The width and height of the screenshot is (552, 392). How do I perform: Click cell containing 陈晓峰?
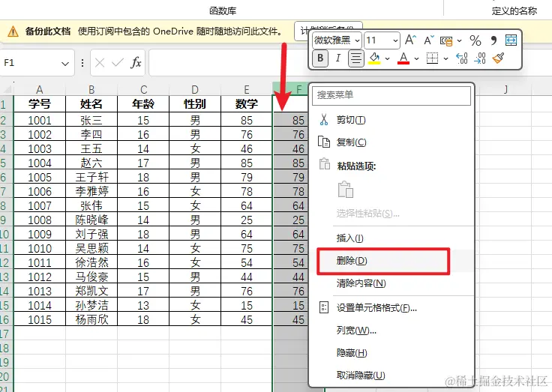91,220
